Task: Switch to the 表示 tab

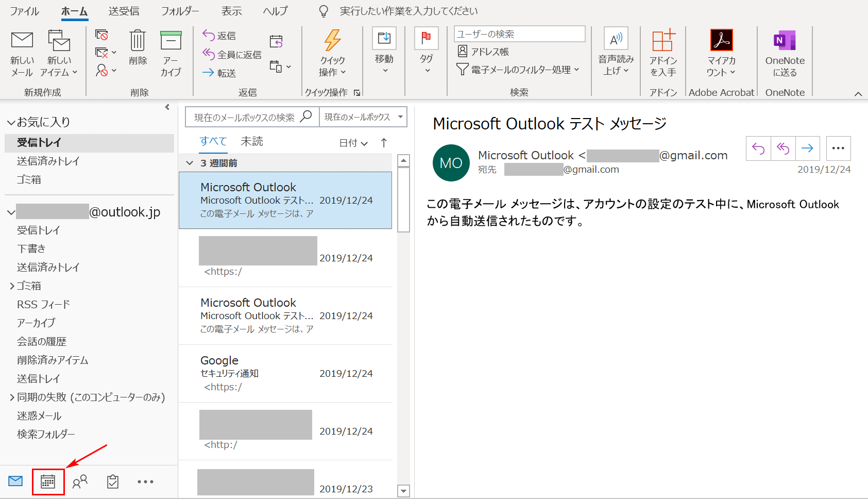Action: 231,11
